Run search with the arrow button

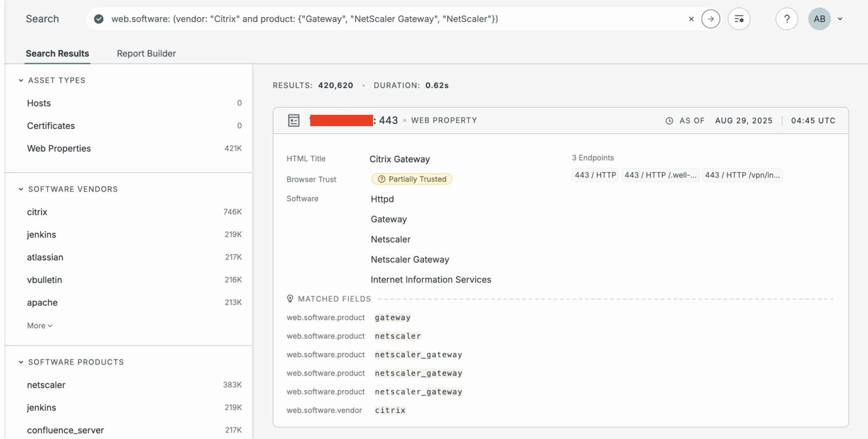click(x=711, y=19)
